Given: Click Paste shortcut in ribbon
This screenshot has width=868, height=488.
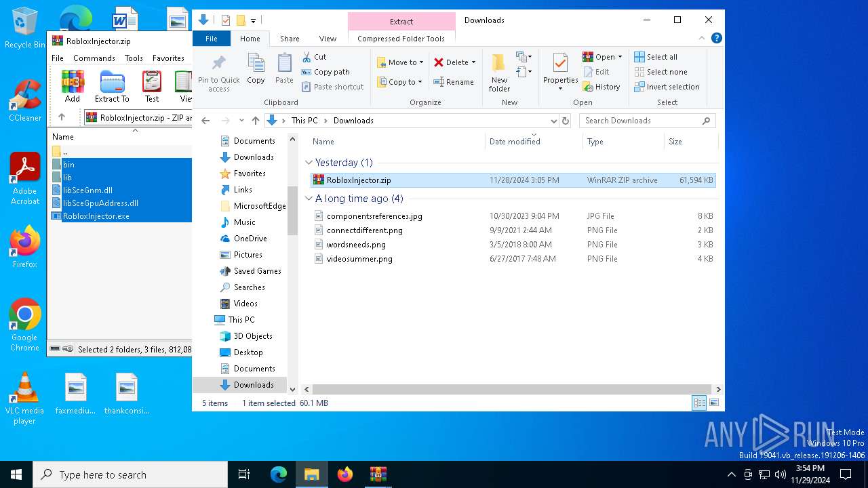Looking at the screenshot, I should click(332, 87).
